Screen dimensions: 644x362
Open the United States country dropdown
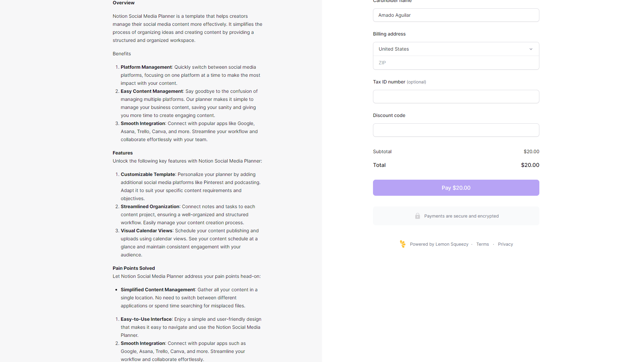pos(456,49)
